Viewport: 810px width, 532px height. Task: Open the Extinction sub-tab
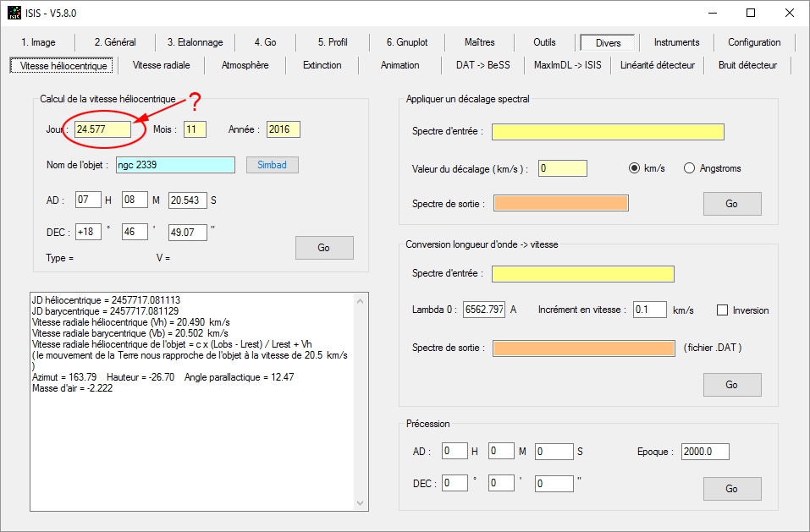[x=322, y=65]
